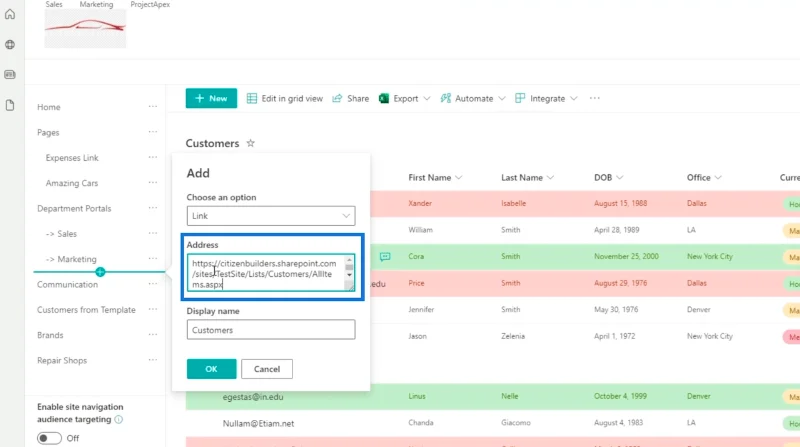Click the Share toolbar item
The width and height of the screenshot is (800, 447).
tap(351, 98)
